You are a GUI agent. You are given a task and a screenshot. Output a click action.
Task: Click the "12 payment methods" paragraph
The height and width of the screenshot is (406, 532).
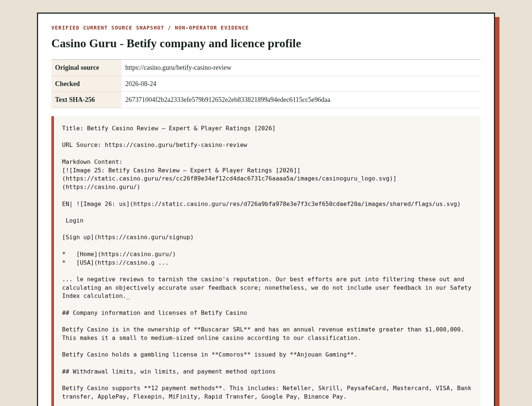coord(267,392)
